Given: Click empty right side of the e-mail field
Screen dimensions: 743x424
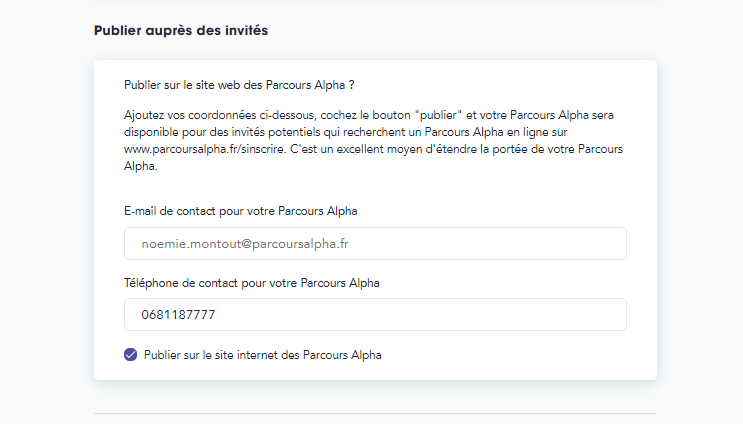Looking at the screenshot, I should coord(521,244).
